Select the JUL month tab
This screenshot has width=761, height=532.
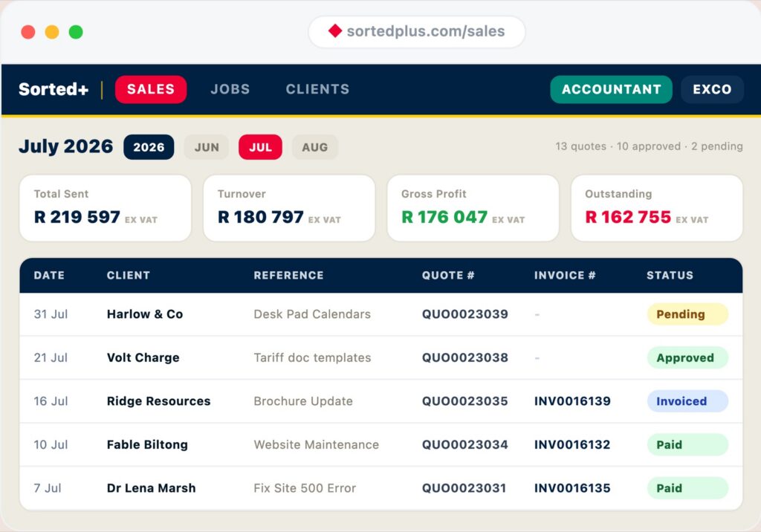pos(260,147)
